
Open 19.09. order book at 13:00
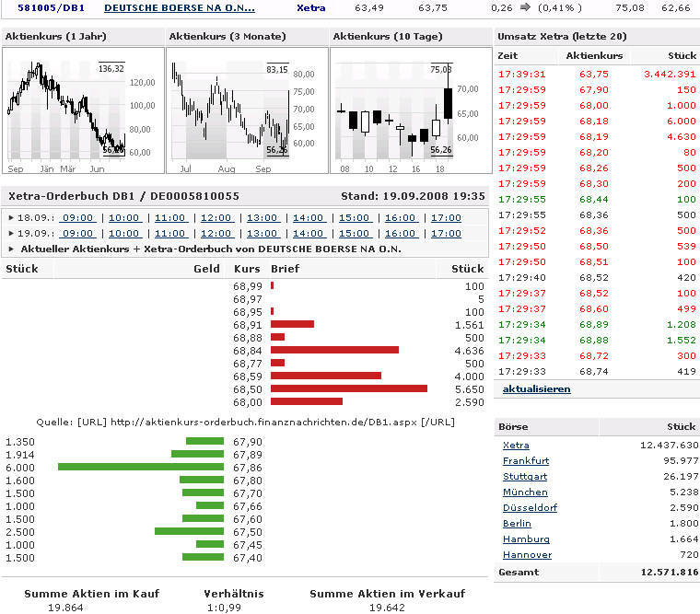click(262, 234)
